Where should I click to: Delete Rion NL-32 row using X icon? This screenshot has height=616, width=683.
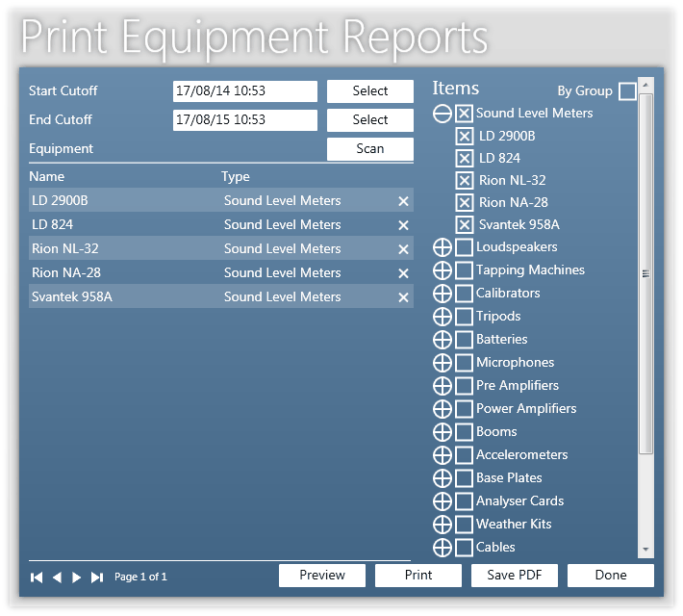coord(403,249)
